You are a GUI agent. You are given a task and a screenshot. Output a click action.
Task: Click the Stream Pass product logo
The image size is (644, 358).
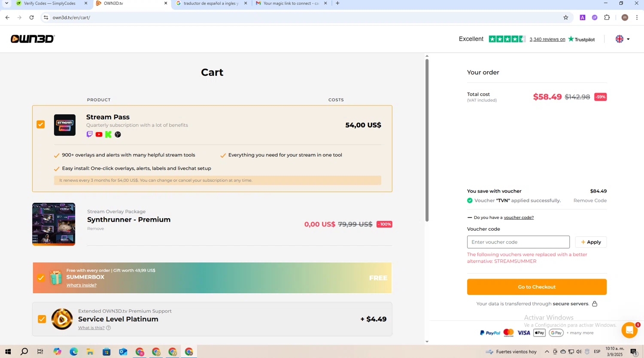pyautogui.click(x=65, y=125)
